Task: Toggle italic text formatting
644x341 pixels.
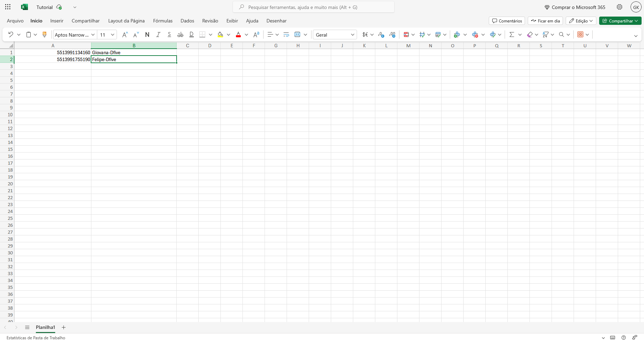Action: click(158, 35)
